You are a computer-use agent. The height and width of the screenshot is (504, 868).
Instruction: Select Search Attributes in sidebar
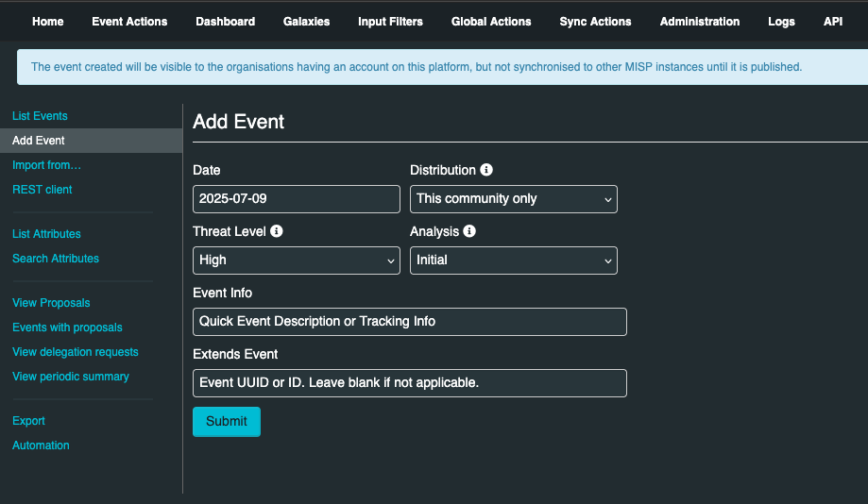(x=56, y=259)
